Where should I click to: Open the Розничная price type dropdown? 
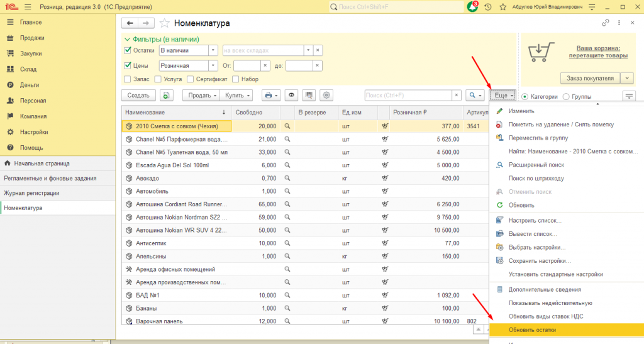(213, 65)
